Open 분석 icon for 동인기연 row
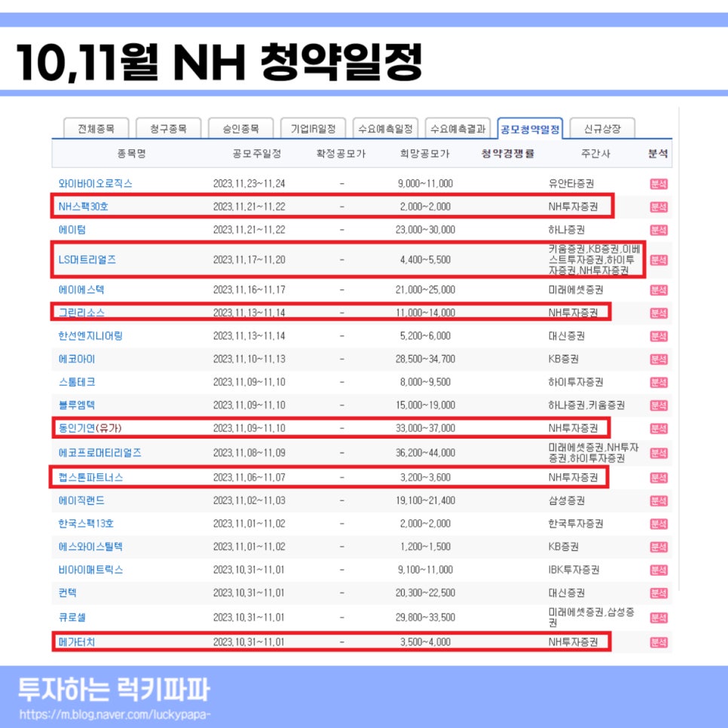This screenshot has width=728, height=728. pos(659,429)
